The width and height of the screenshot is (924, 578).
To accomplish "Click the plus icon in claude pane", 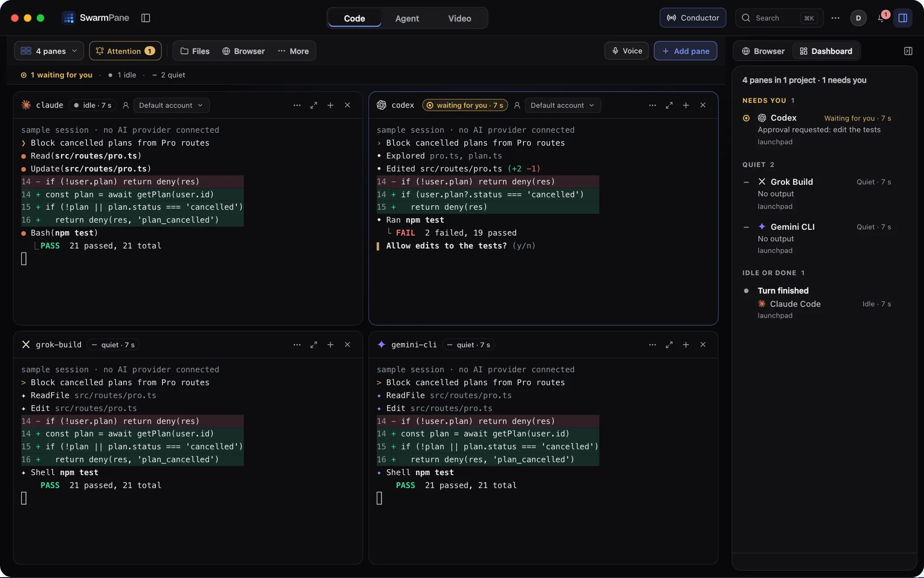I will [330, 105].
